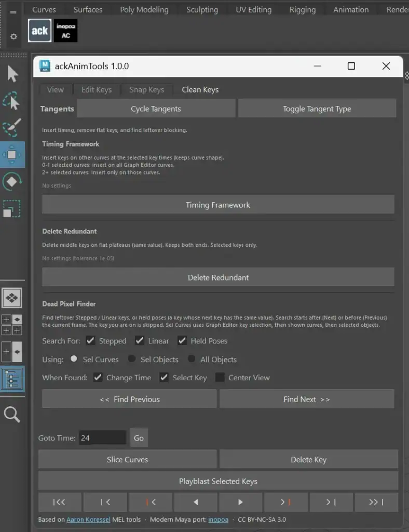Go to last frame button
Image resolution: width=409 pixels, height=532 pixels.
[x=376, y=502]
